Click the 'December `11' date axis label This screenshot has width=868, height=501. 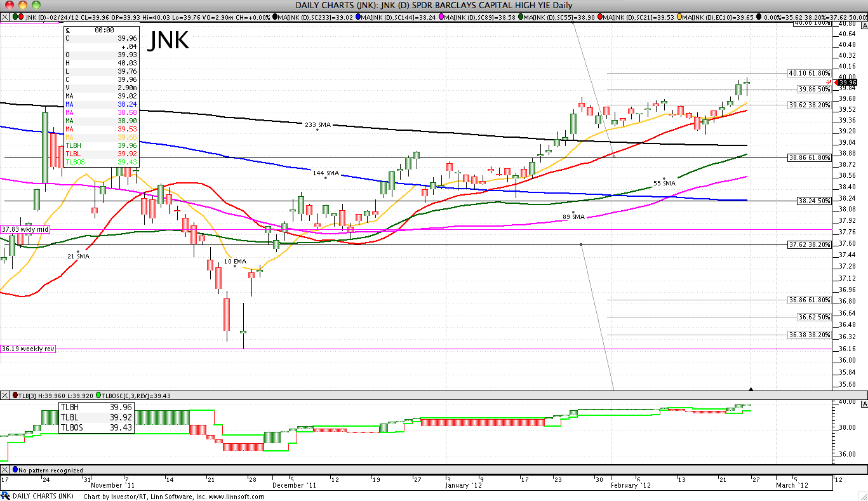295,486
